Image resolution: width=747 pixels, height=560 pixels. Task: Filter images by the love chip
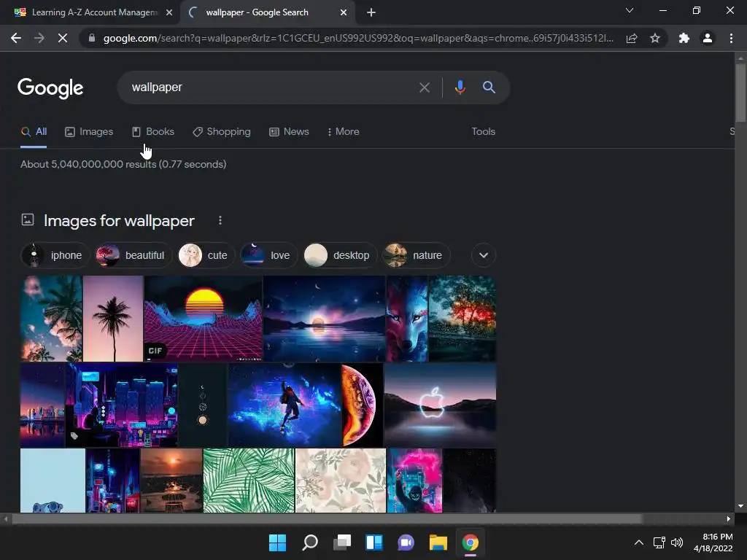coord(268,255)
